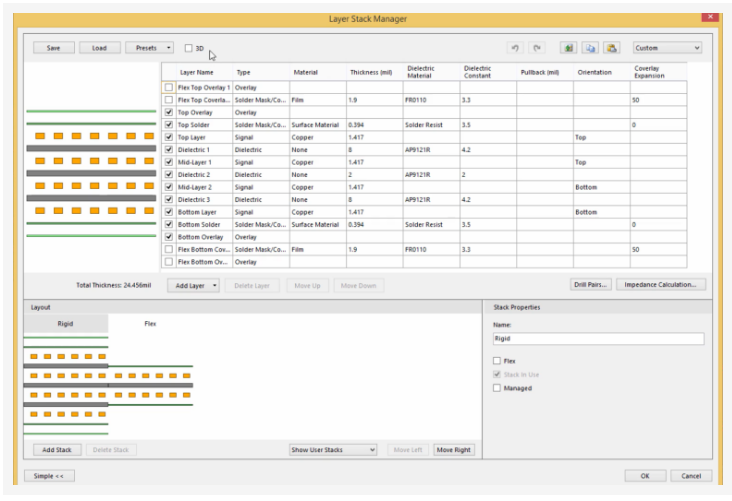This screenshot has width=732, height=501.
Task: Close the Layer Stack Manager window
Action: (x=708, y=17)
